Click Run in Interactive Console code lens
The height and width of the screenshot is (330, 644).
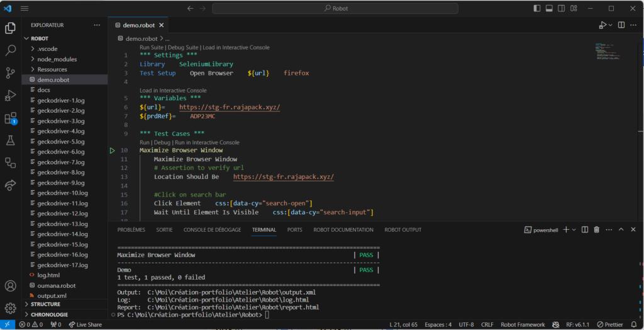point(208,142)
